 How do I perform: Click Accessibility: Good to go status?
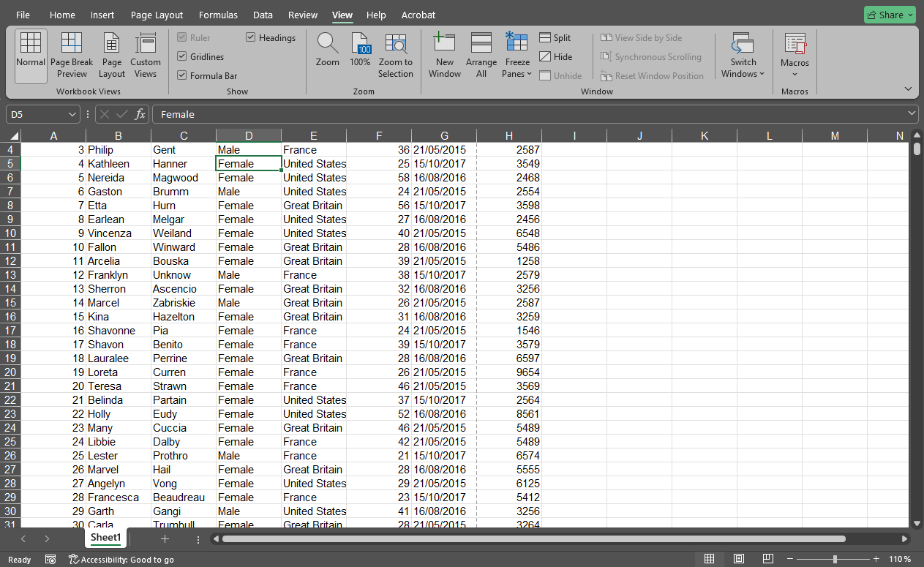pos(121,559)
